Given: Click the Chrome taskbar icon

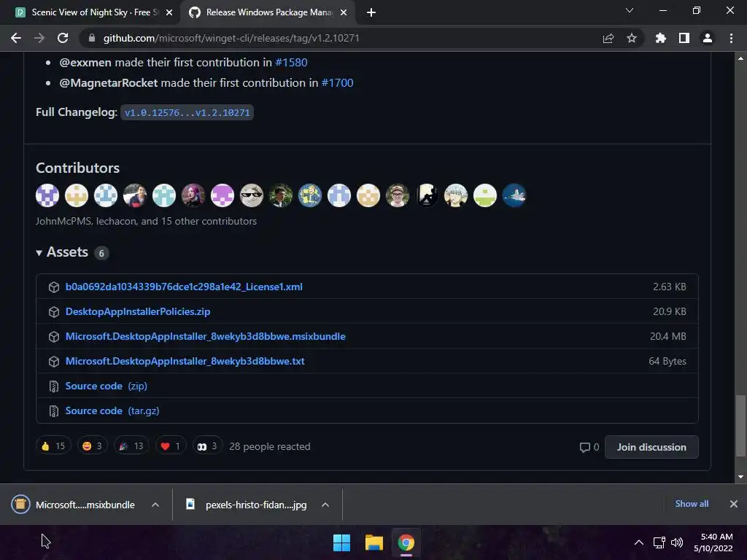Looking at the screenshot, I should pyautogui.click(x=406, y=542).
